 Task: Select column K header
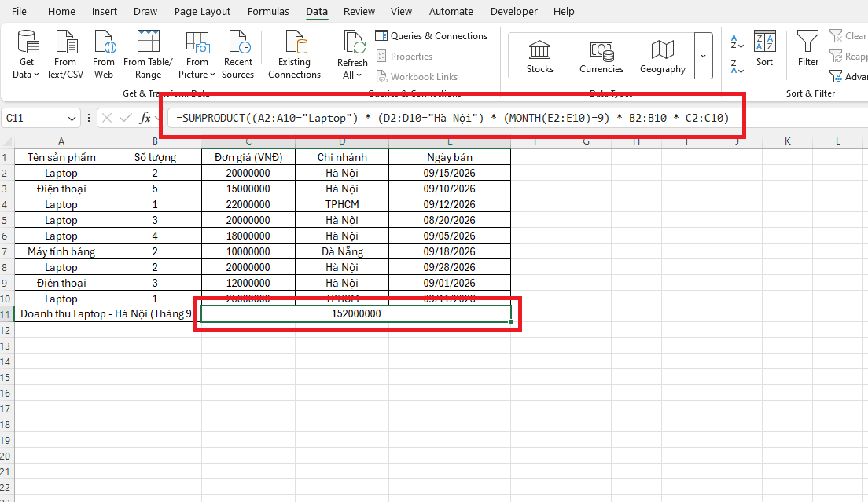787,141
